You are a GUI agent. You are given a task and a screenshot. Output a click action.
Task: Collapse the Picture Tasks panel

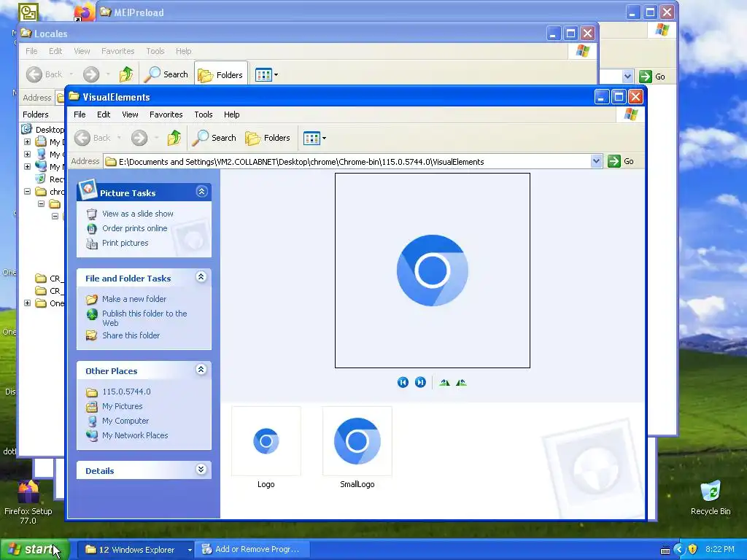201,192
